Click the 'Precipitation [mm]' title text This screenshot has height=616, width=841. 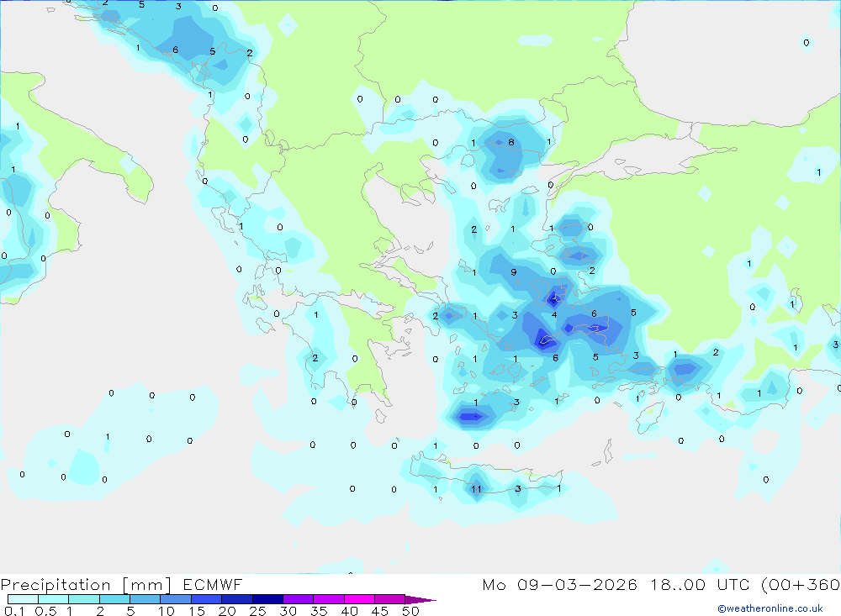pos(87,585)
